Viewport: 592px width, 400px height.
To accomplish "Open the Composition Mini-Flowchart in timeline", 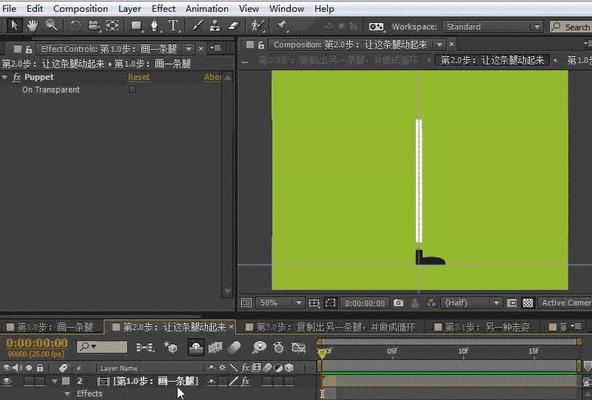I will click(x=145, y=347).
